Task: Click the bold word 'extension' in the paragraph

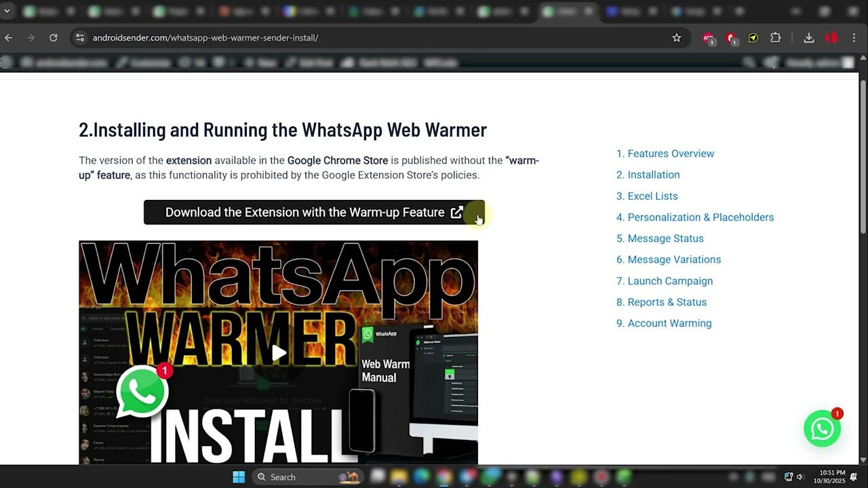Action: [x=189, y=161]
